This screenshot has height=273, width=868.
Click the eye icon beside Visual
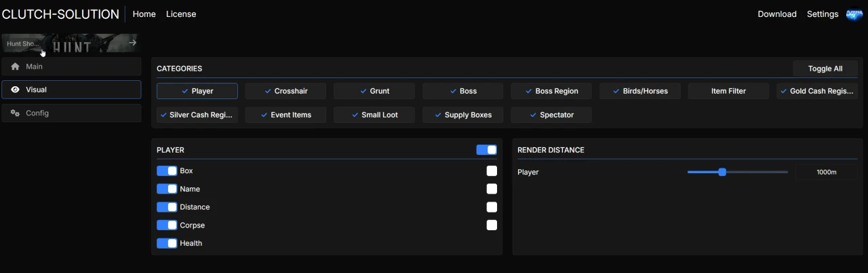pos(15,90)
